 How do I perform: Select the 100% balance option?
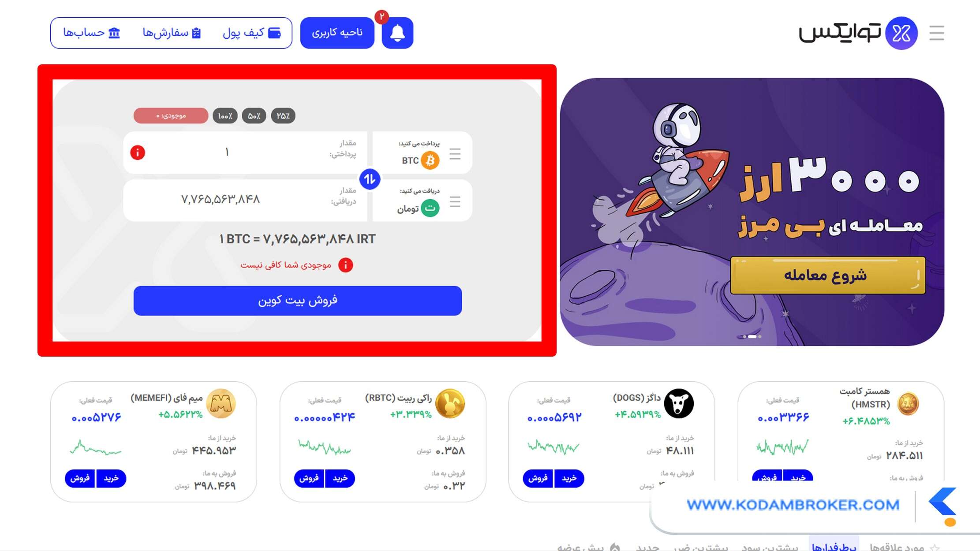pos(225,116)
